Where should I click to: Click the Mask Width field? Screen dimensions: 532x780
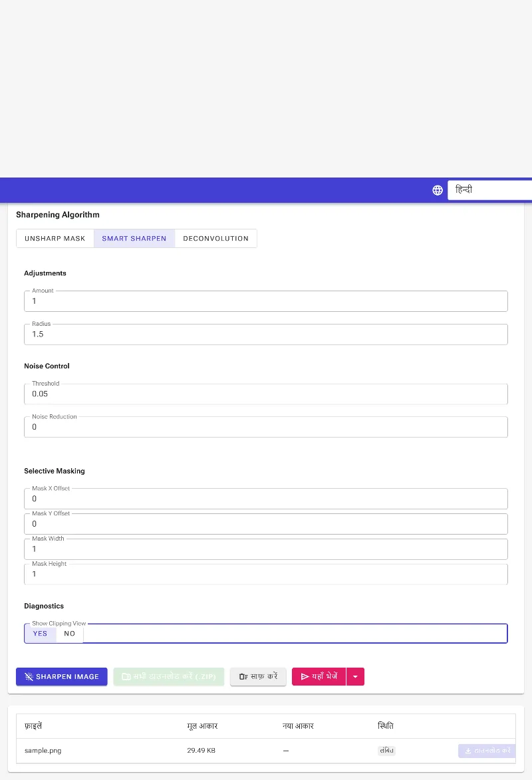pos(266,549)
